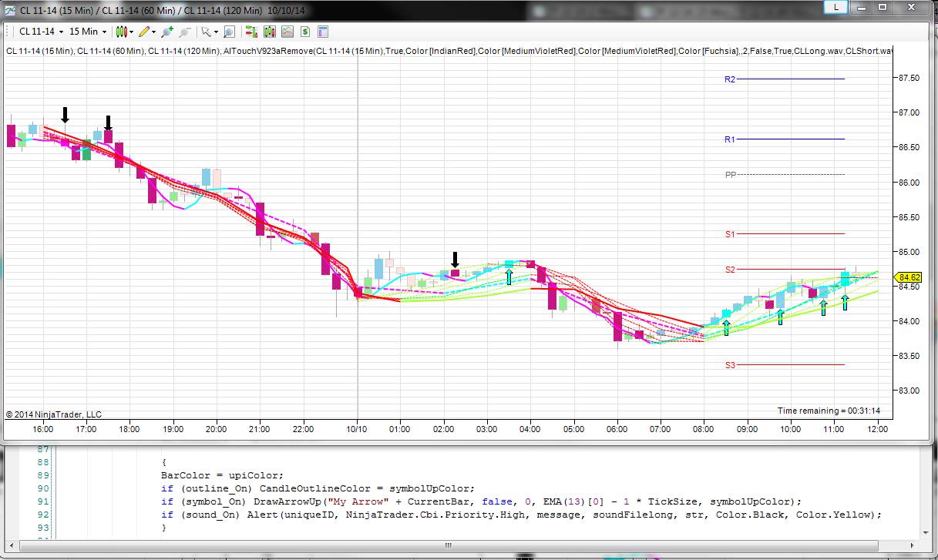This screenshot has width=938, height=560.
Task: Click the zoom in magnifier with plus
Action: (166, 32)
